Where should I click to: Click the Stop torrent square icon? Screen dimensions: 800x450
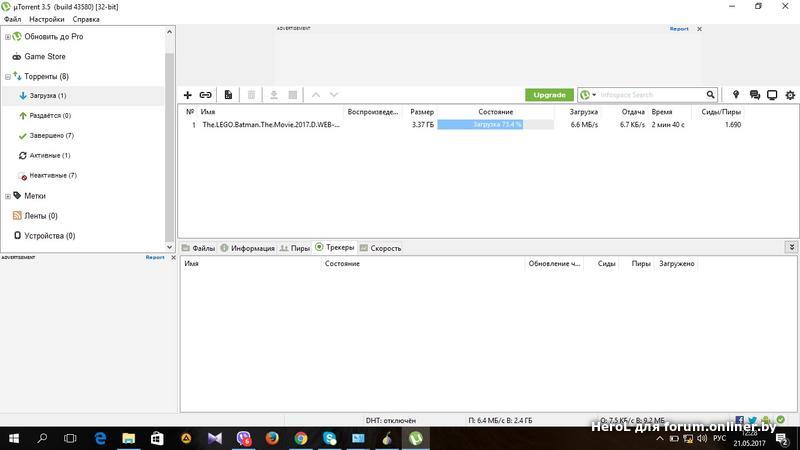[293, 95]
